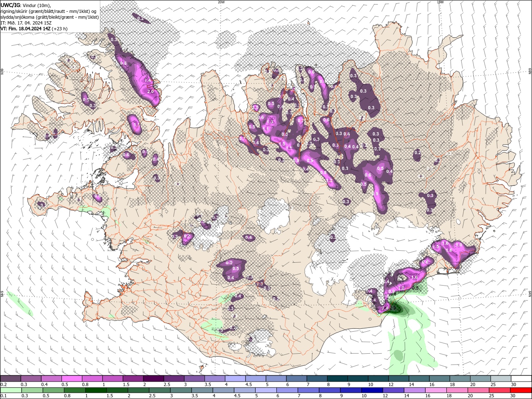Viewport: 532px width, 399px height.
Task: Choose the darkest purple upper-row swatch labeled 2
Action: (153, 379)
